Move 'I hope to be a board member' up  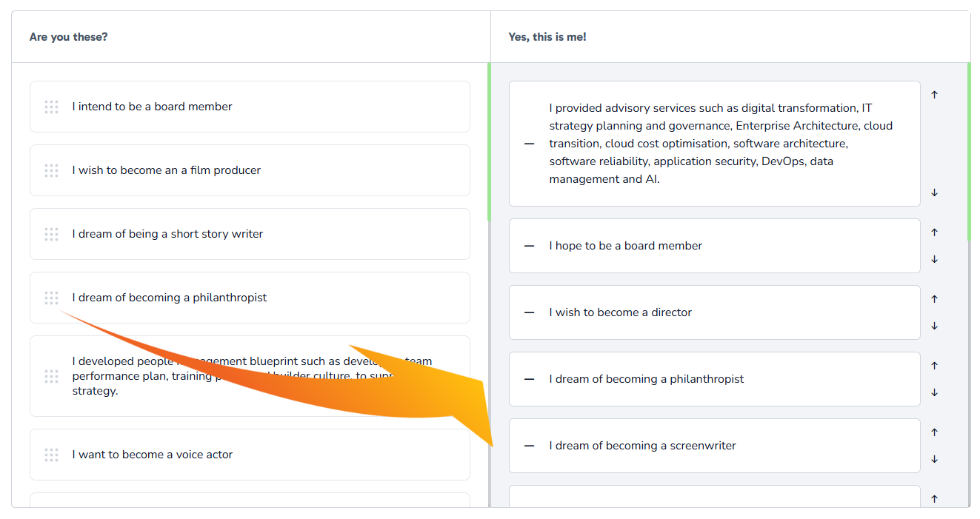pos(934,232)
